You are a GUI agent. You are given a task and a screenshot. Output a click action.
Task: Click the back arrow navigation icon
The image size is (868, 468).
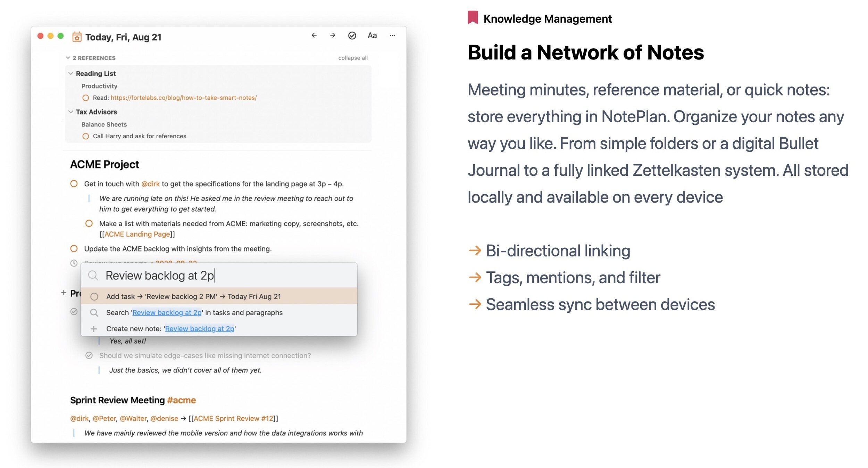click(314, 35)
